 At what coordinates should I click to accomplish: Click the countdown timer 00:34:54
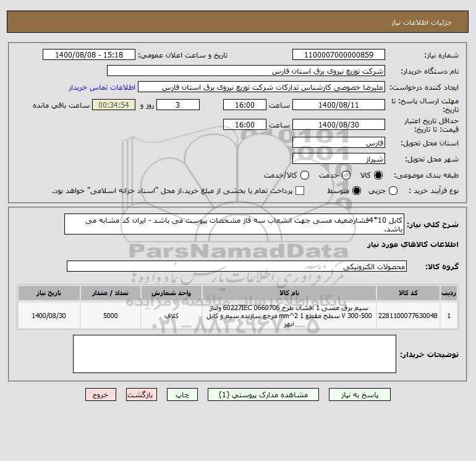[x=114, y=105]
